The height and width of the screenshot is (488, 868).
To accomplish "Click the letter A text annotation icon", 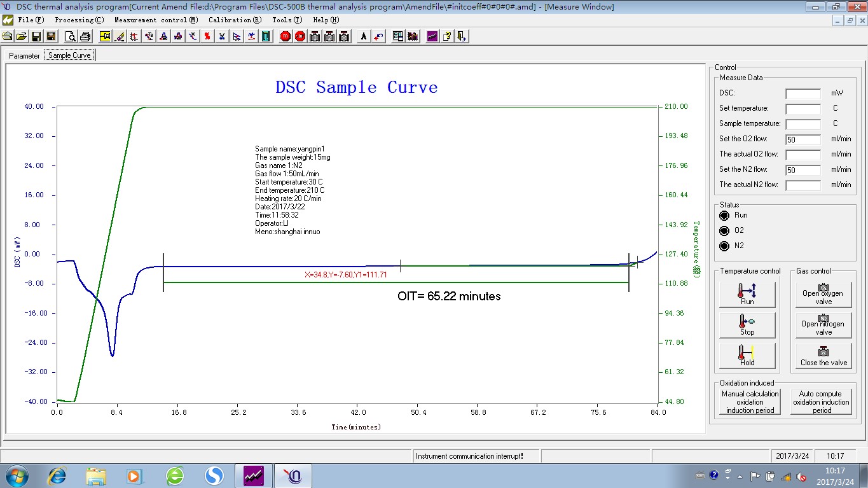I will click(364, 36).
